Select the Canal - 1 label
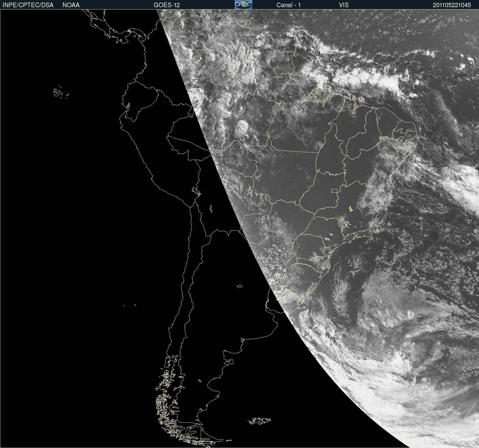 coord(289,5)
